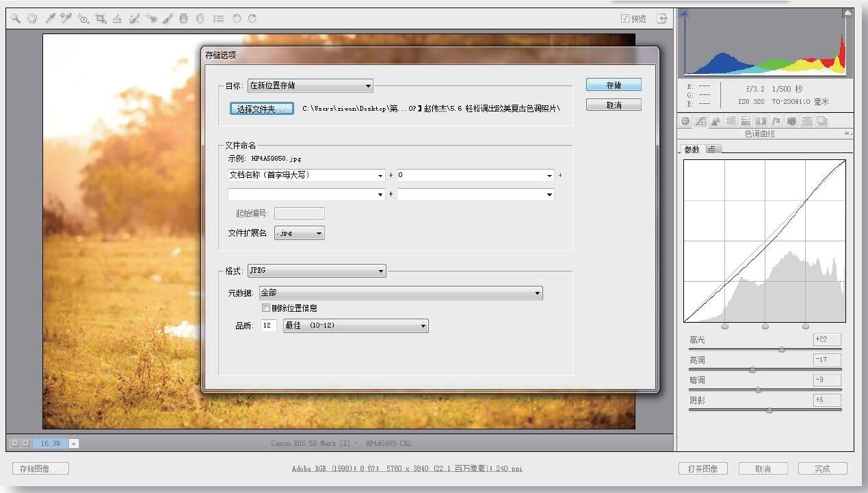868x493 pixels.
Task: Rotate image counterclockwise icon
Action: coord(237,19)
